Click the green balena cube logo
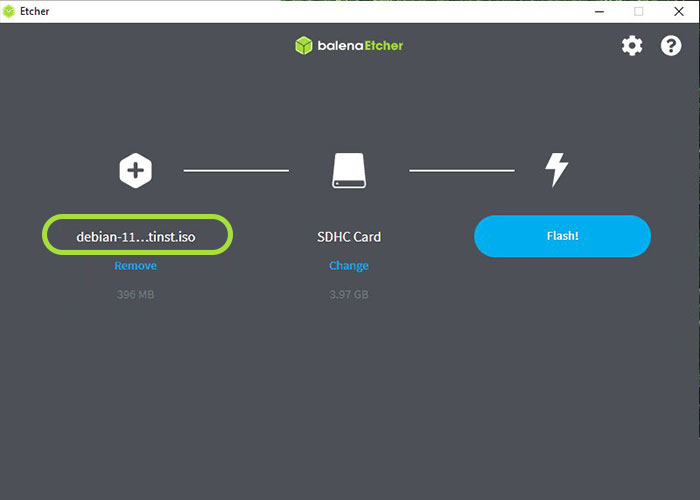 click(304, 46)
